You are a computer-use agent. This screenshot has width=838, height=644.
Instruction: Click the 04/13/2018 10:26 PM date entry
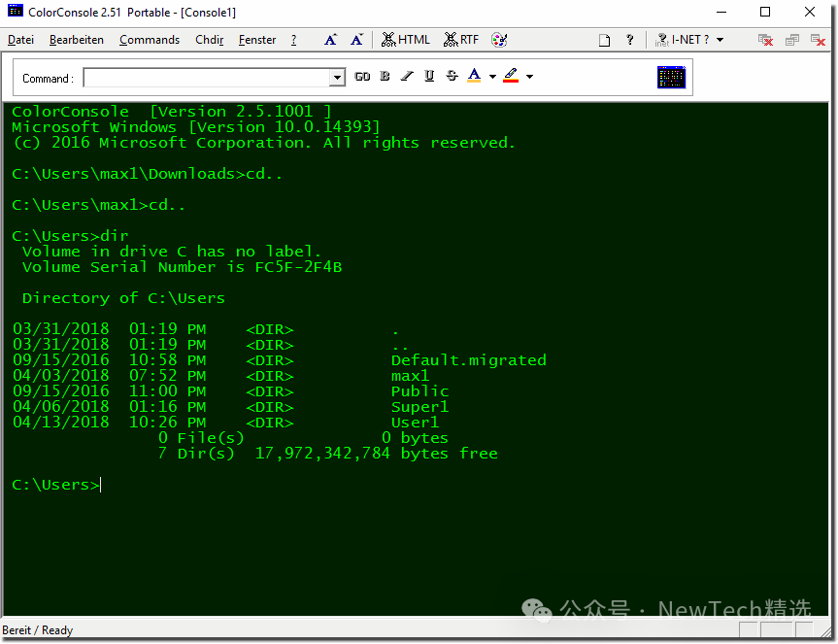(110, 423)
